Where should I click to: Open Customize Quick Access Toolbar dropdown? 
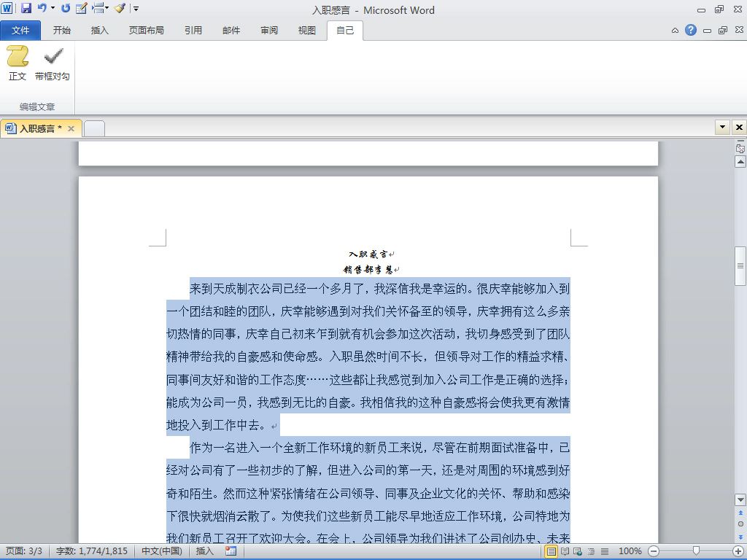[x=136, y=9]
